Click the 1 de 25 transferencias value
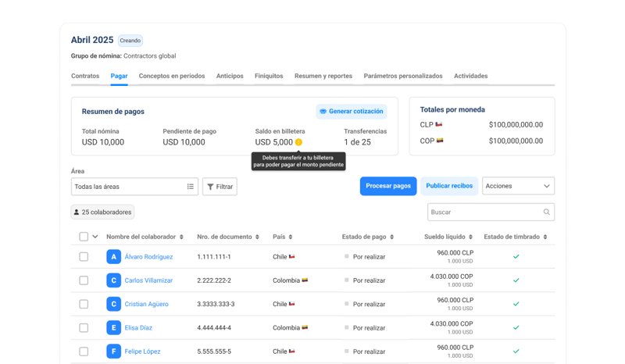This screenshot has height=364, width=625. click(x=357, y=142)
